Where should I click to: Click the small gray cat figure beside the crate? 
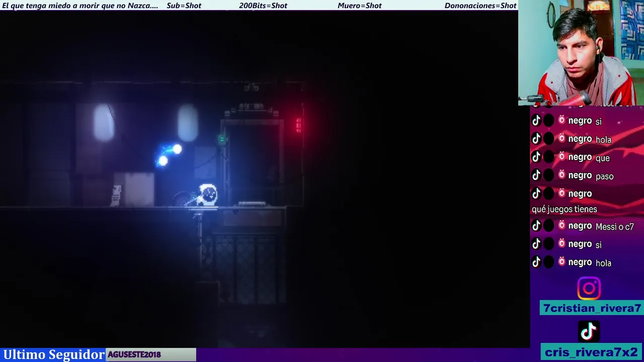click(116, 196)
